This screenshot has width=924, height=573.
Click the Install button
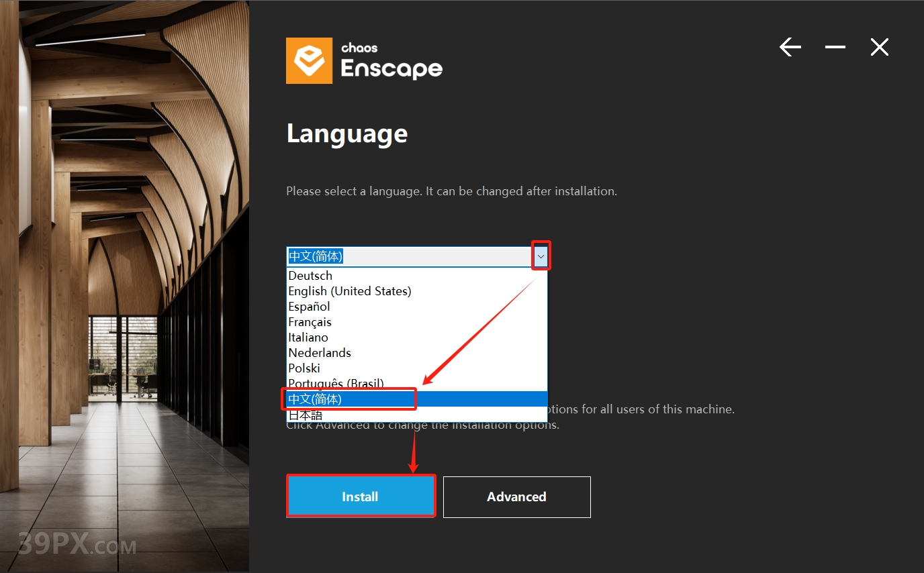pos(361,497)
